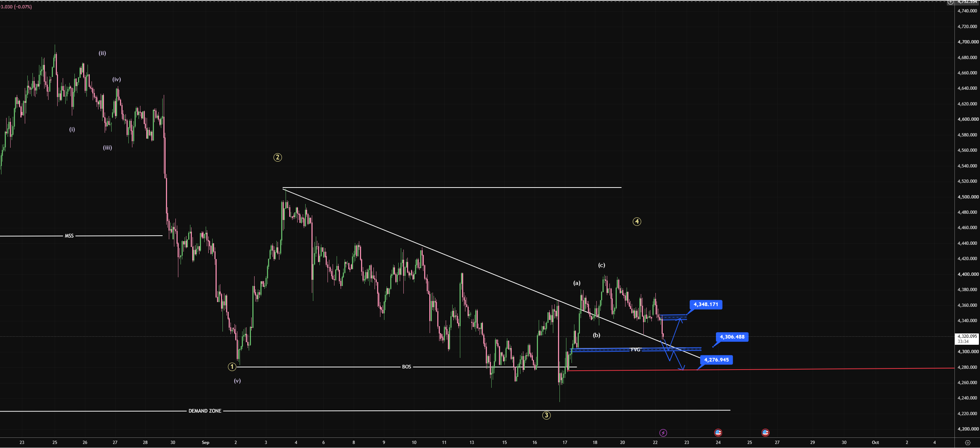Click the purple lightning event icon
The width and height of the screenshot is (980, 448).
point(663,433)
